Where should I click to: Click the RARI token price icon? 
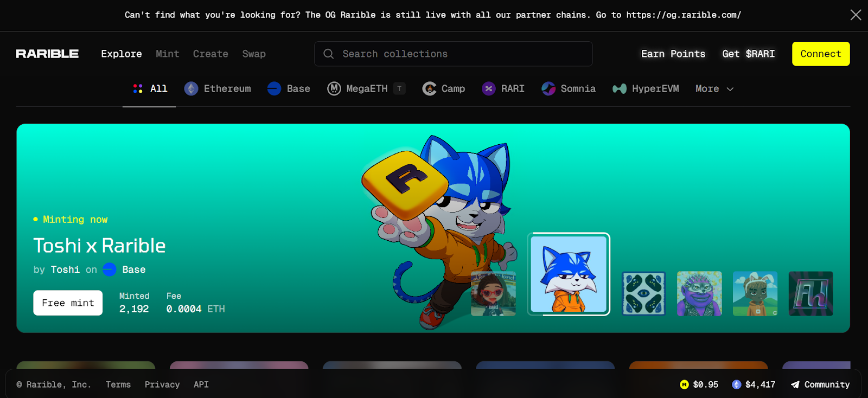point(684,384)
